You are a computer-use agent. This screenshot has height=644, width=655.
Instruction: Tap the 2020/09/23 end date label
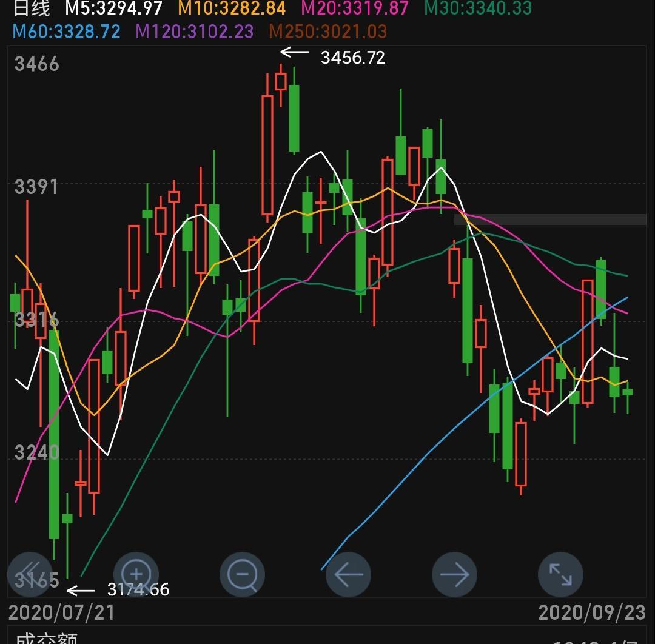(592, 612)
